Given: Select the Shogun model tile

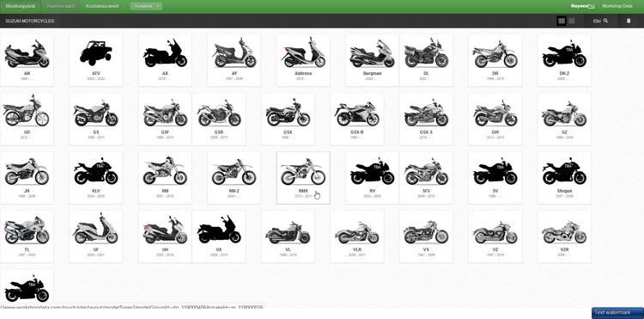Looking at the screenshot, I should (564, 178).
